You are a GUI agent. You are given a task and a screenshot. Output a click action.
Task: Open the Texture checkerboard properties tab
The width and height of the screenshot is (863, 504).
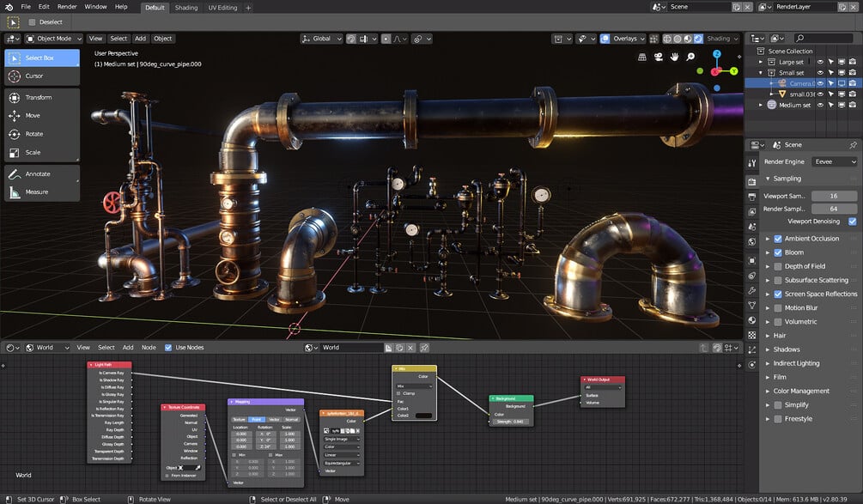coord(752,335)
